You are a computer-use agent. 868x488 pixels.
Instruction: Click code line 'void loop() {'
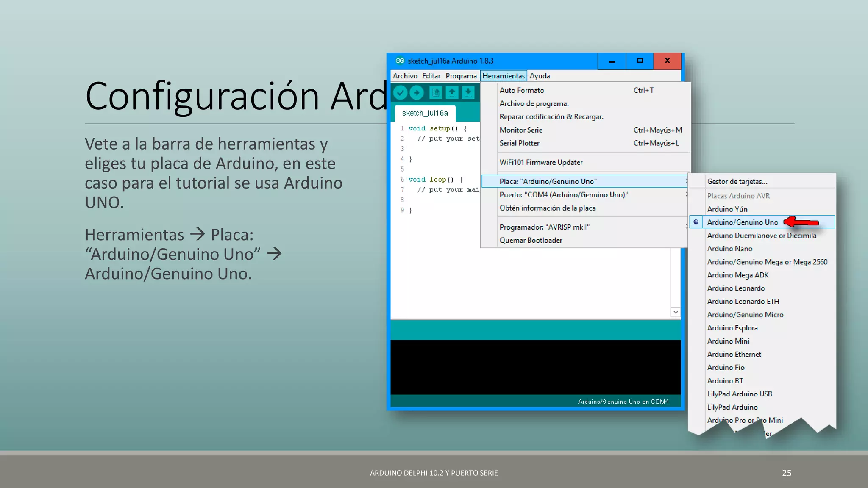click(x=435, y=180)
